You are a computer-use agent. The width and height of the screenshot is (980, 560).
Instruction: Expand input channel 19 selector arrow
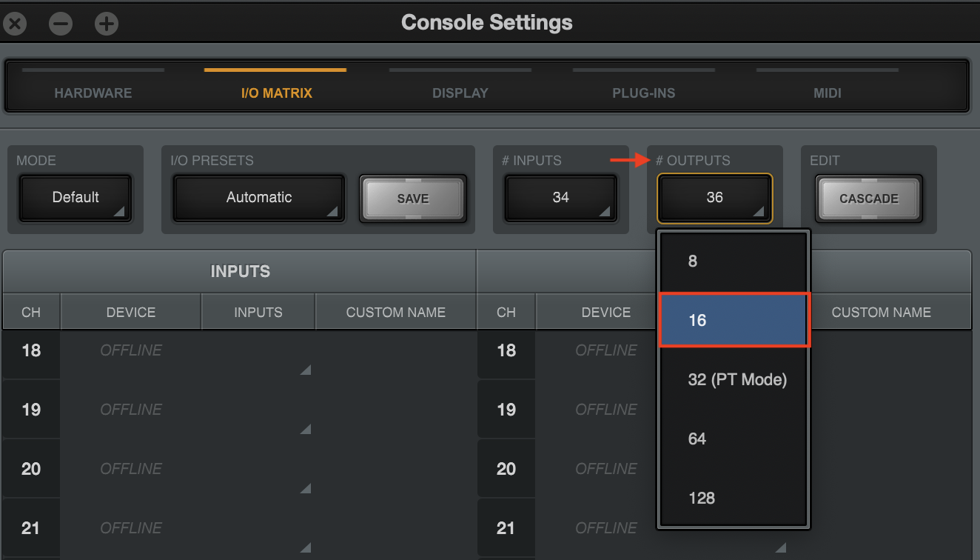[305, 429]
